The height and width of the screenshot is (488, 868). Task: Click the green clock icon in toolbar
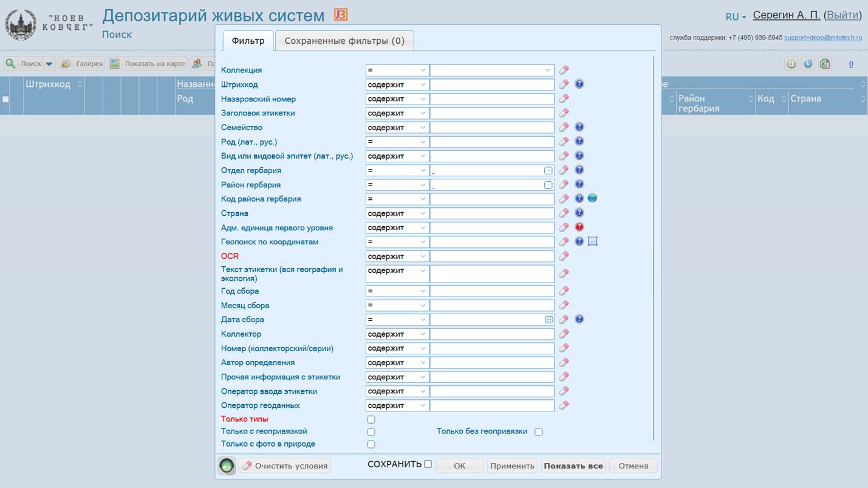pos(791,64)
